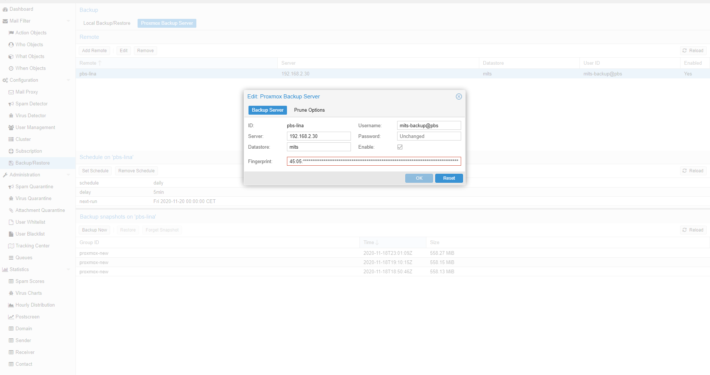The height and width of the screenshot is (375, 710).
Task: Open Cluster via its server icon
Action: coord(11,139)
